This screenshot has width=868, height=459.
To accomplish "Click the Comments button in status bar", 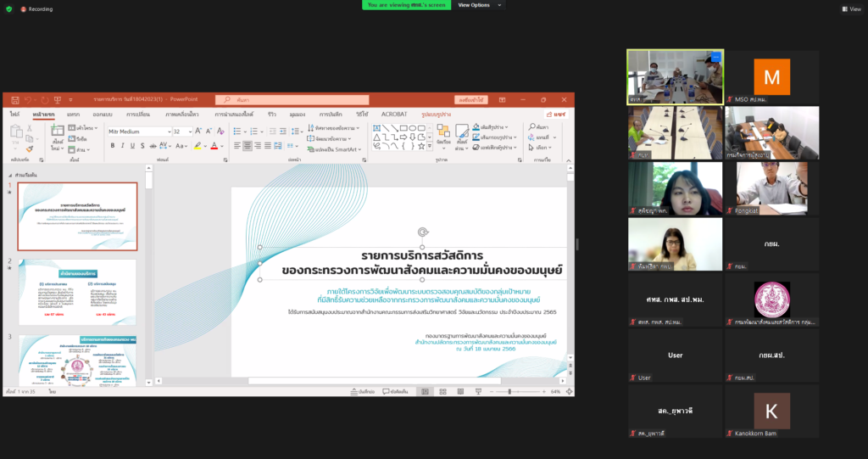I will point(395,391).
